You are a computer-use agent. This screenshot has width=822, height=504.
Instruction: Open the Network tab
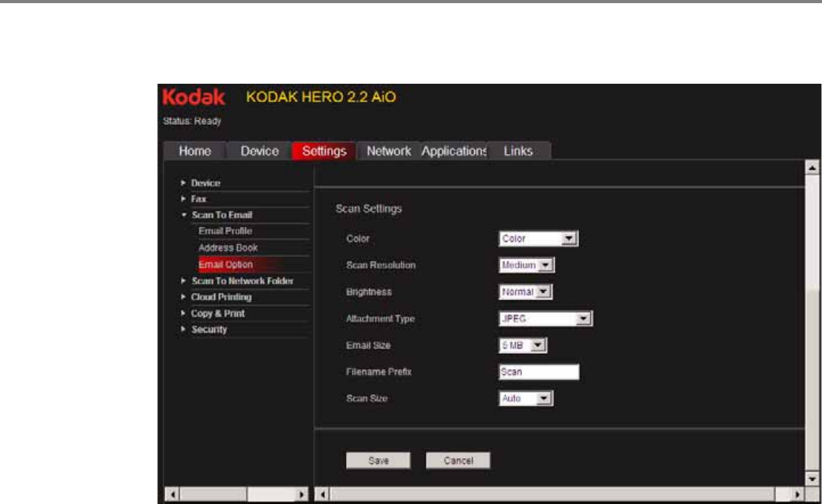[389, 151]
